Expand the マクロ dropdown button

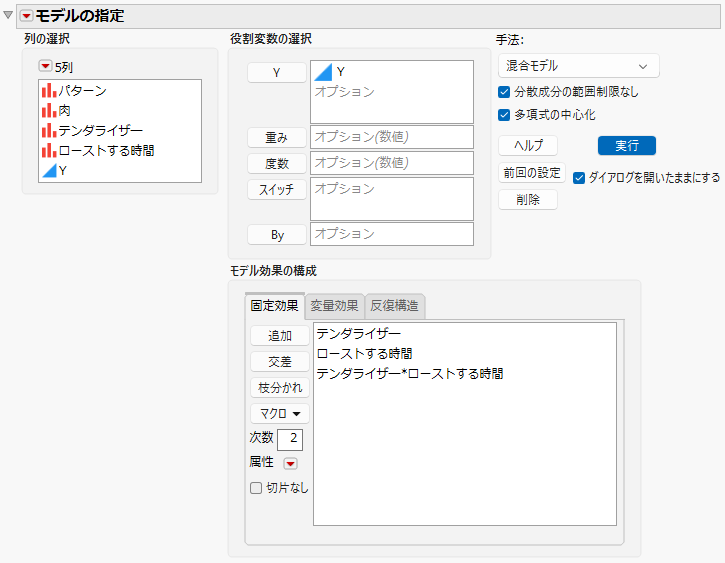[x=280, y=413]
